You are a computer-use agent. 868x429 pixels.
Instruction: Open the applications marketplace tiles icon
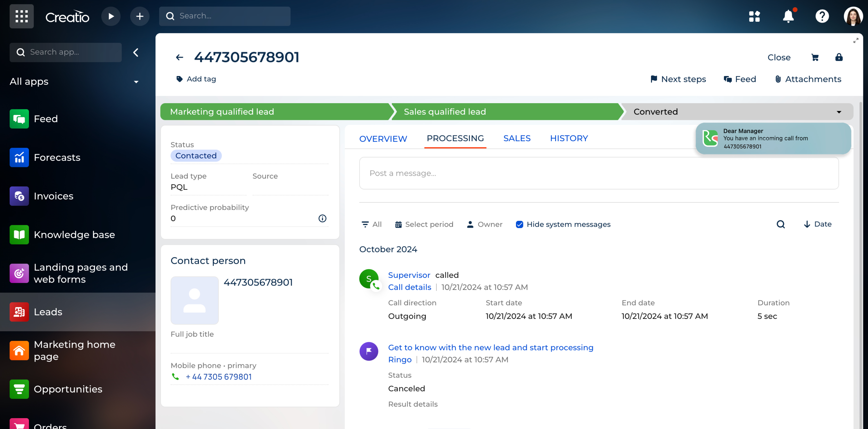[755, 16]
